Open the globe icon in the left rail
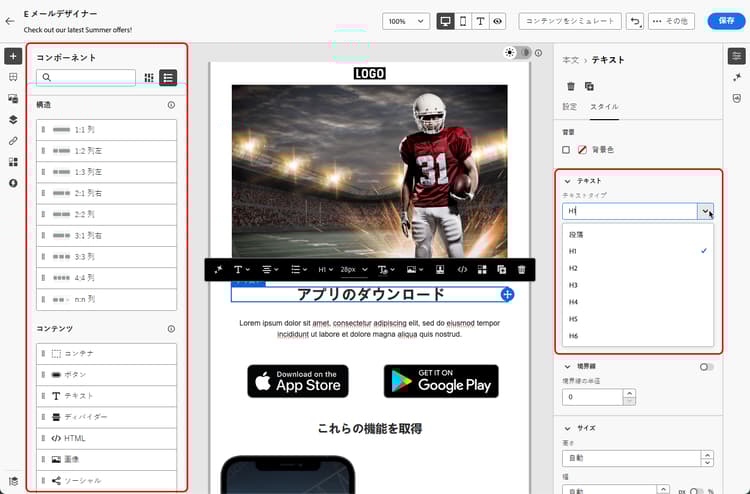This screenshot has width=750, height=494. pos(13,183)
